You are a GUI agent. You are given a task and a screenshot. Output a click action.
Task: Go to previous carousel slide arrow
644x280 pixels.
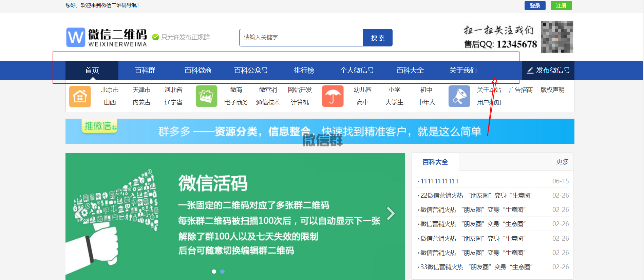pyautogui.click(x=79, y=213)
